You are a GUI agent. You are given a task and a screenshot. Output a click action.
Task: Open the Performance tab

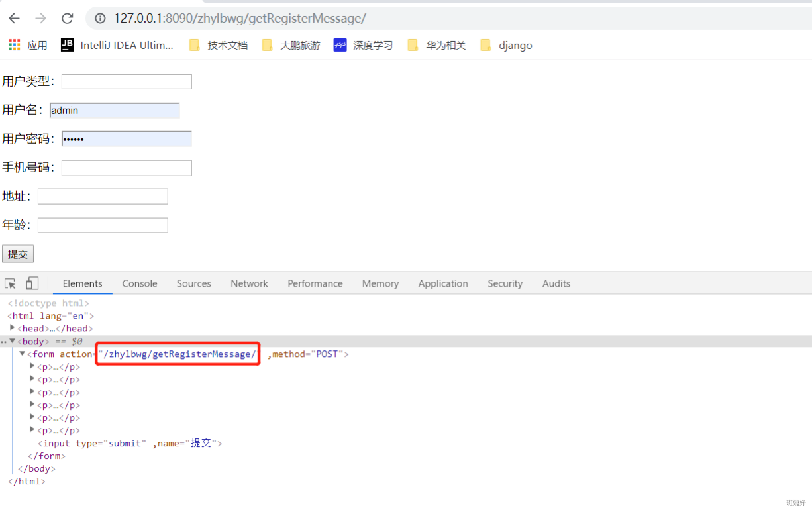[x=315, y=283]
